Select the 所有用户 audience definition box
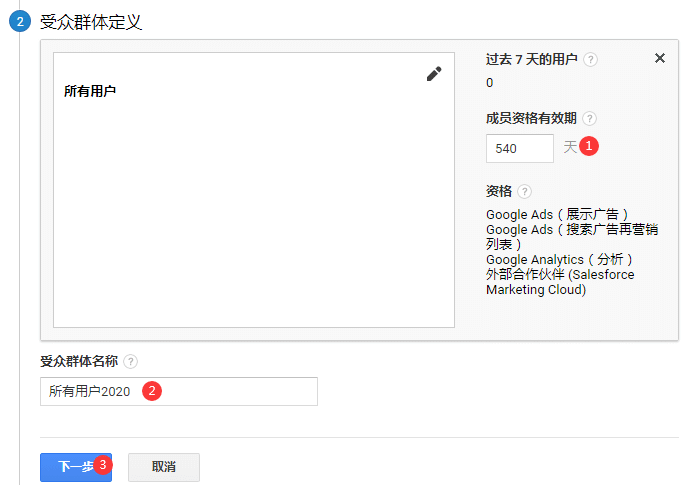Viewport: 687px width, 485px height. pyautogui.click(x=254, y=190)
